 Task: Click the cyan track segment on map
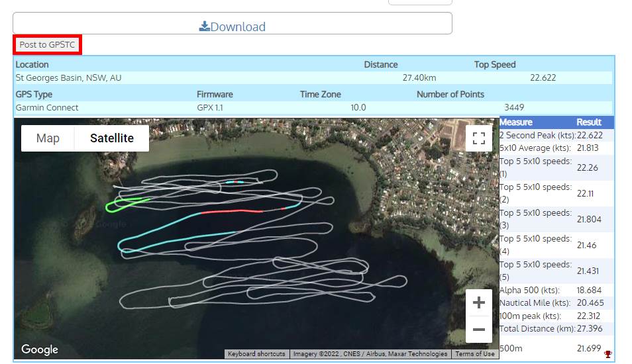coord(166,226)
